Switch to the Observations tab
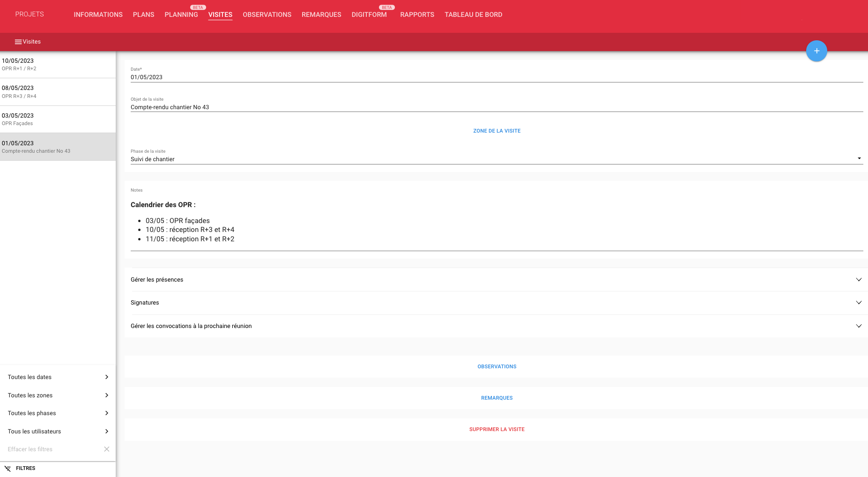 pyautogui.click(x=267, y=15)
